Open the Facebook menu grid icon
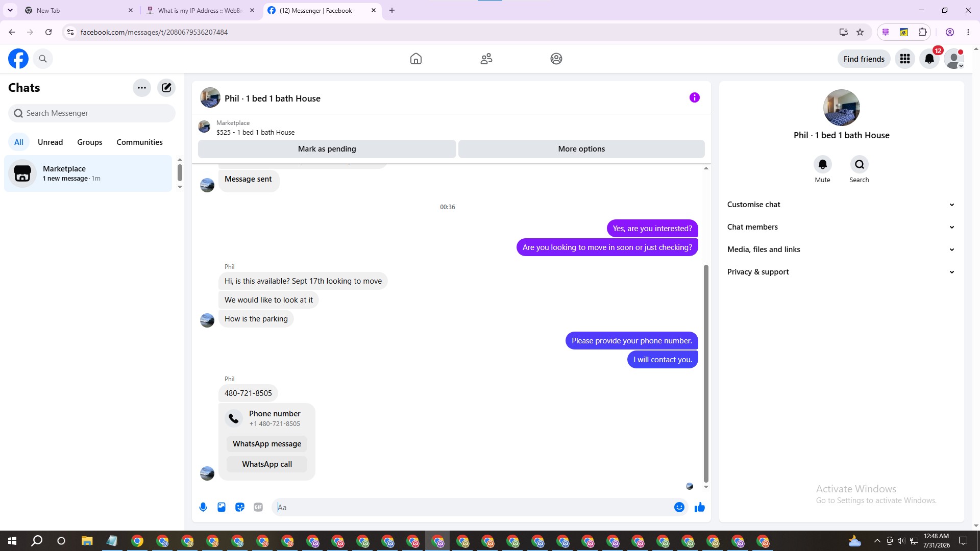Screen dimensions: 980x551 click(x=905, y=59)
